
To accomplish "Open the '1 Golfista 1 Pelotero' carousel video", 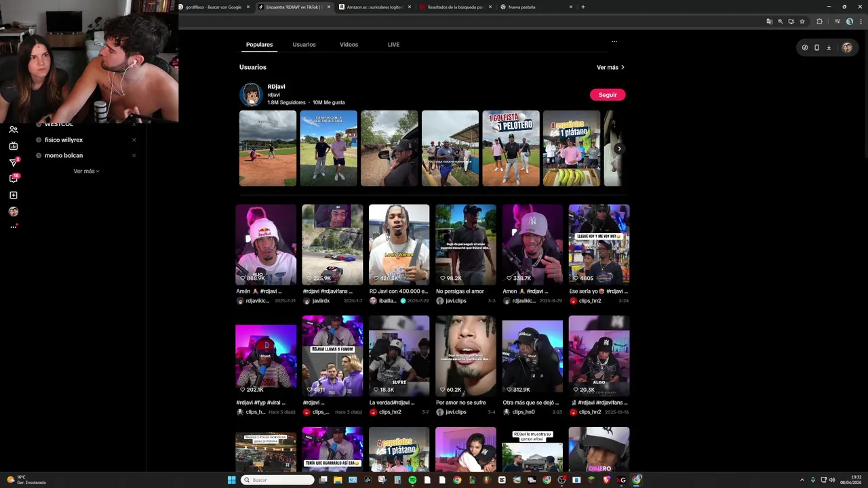I will 511,148.
